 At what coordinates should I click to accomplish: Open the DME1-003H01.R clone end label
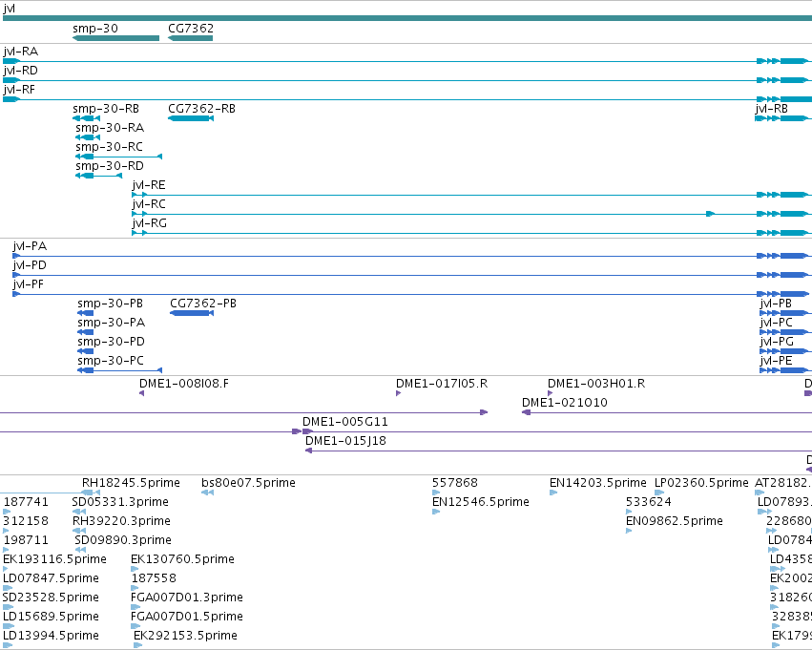click(596, 384)
